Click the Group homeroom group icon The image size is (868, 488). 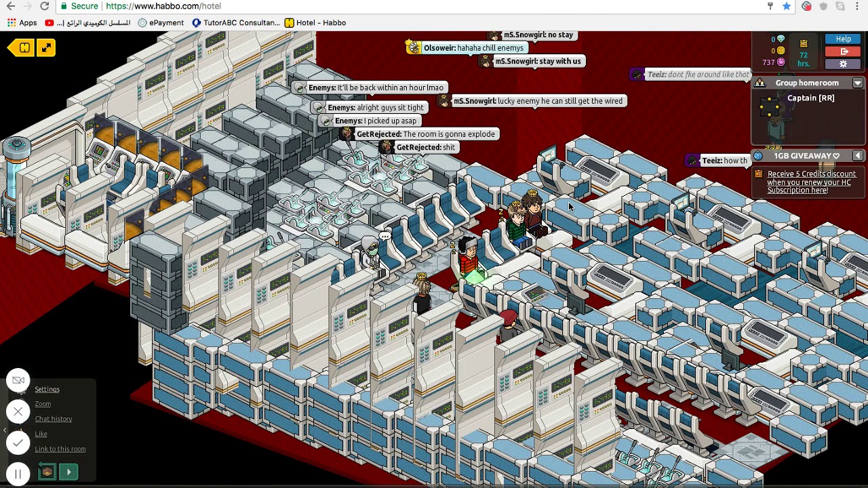[760, 83]
